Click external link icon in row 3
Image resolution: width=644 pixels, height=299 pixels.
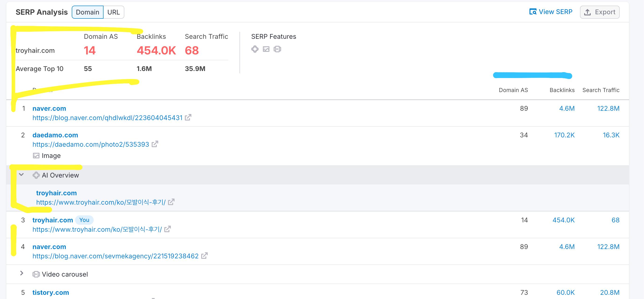point(168,229)
